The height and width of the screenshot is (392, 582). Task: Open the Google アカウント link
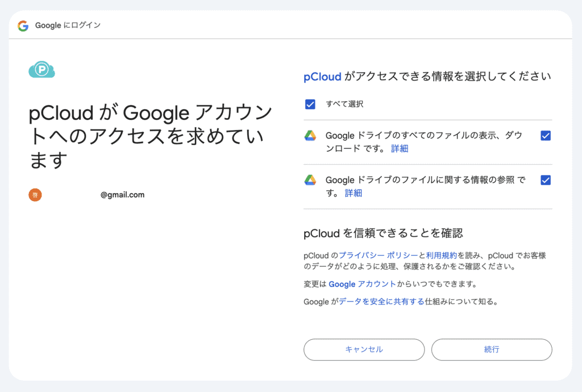(x=362, y=284)
